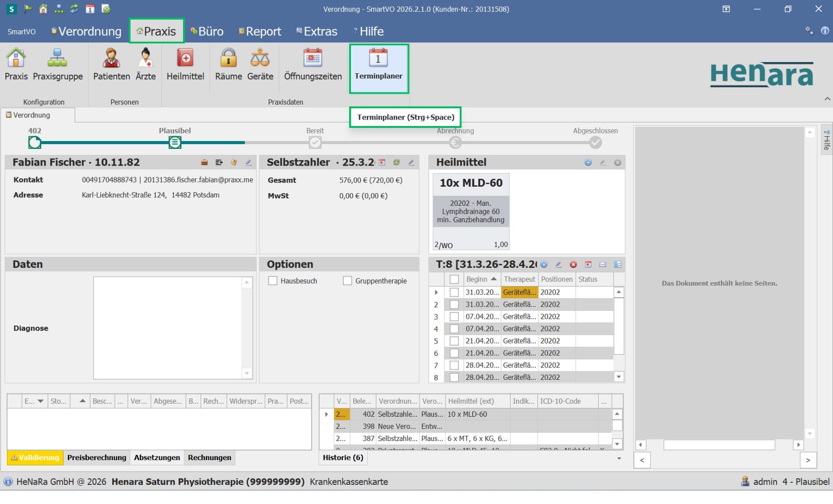The image size is (833, 504).
Task: Enable the Gruppentherapie checkbox
Action: tap(347, 281)
